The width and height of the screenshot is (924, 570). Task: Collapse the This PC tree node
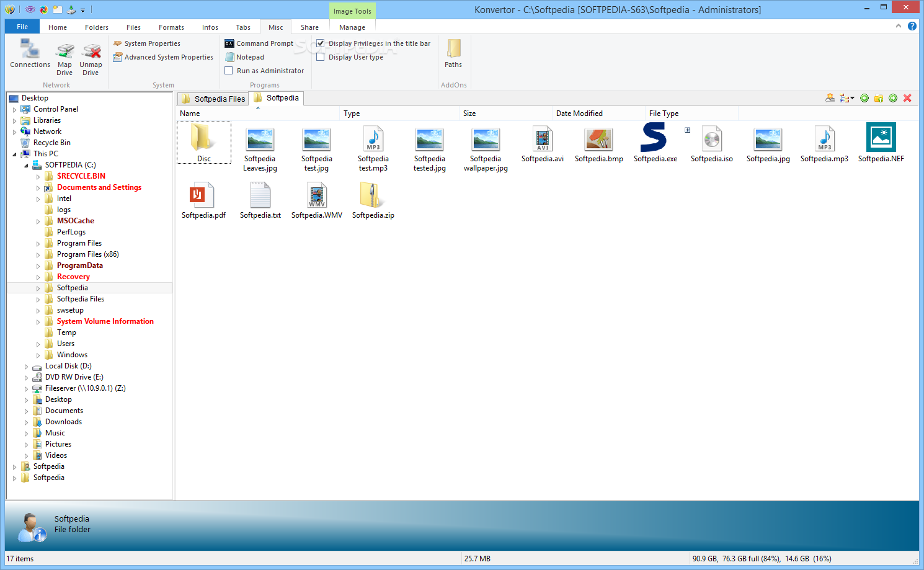pyautogui.click(x=15, y=154)
